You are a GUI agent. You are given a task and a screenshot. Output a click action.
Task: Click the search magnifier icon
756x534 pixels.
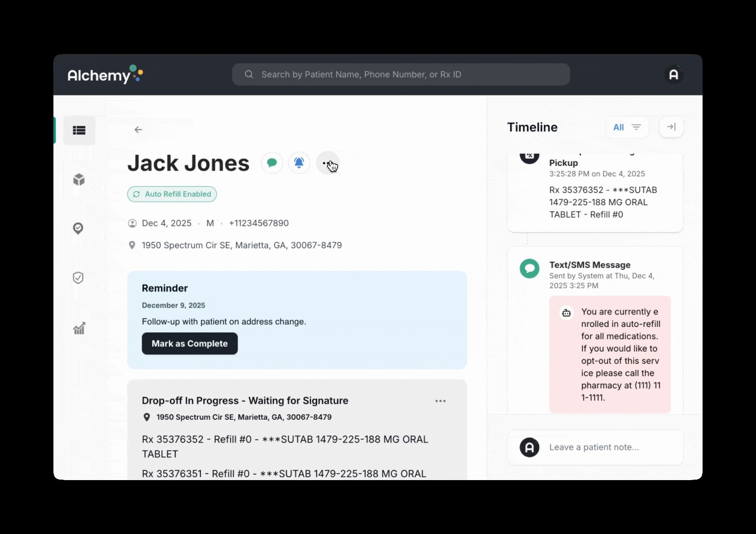coord(249,74)
